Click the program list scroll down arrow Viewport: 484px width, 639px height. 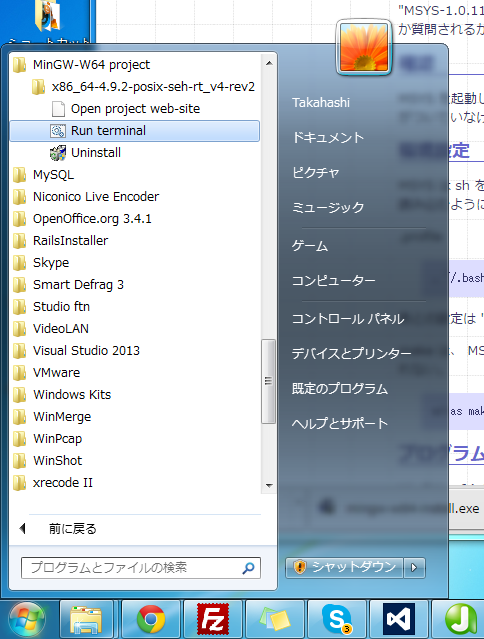pyautogui.click(x=269, y=485)
